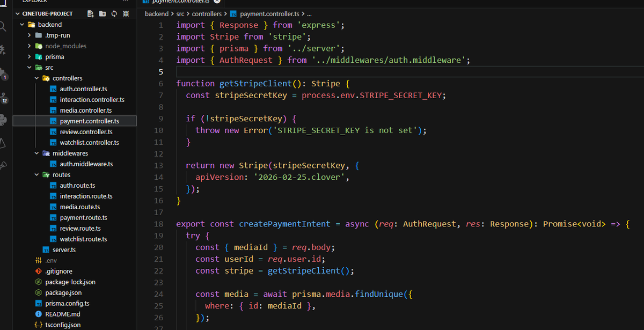Image resolution: width=644 pixels, height=330 pixels.
Task: Open Python view in activity bar
Action: pos(3,120)
